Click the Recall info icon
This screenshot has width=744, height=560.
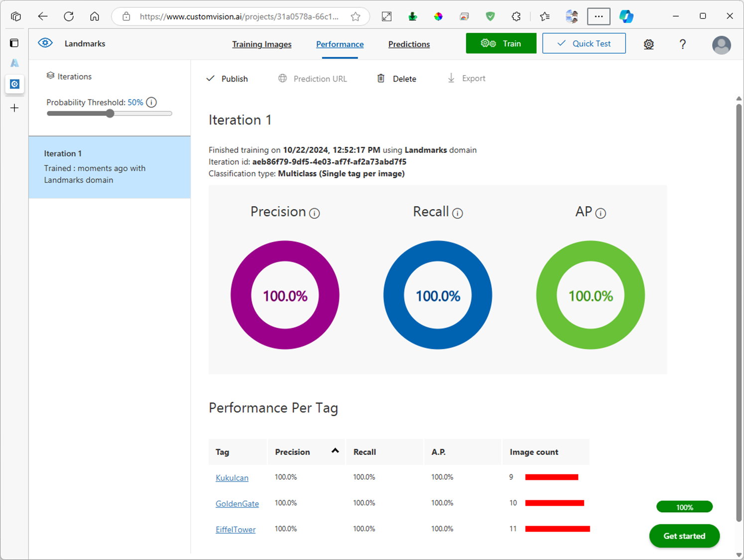pos(457,213)
